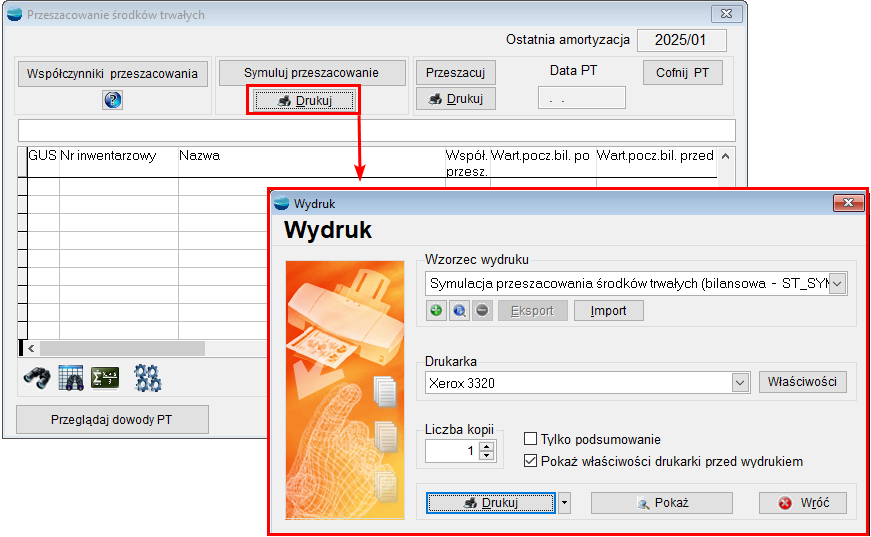
Task: Click main Drukuj button in Wydruk dialog
Action: pyautogui.click(x=490, y=503)
